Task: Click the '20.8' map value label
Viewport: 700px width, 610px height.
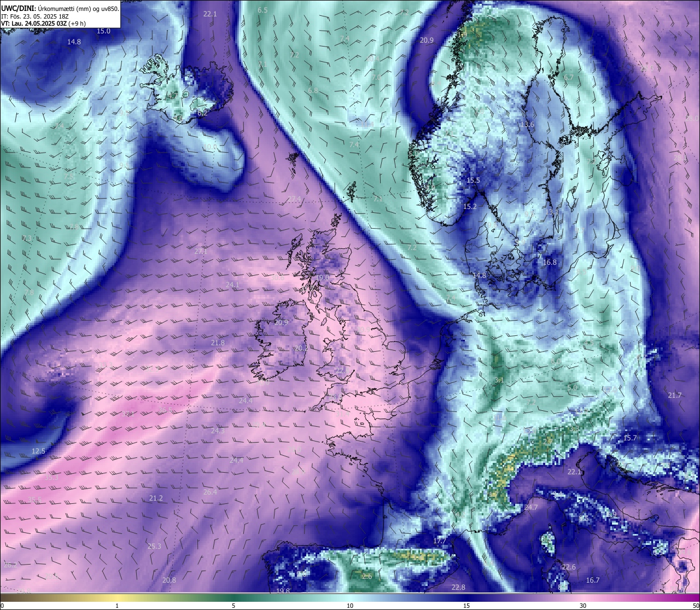Action: click(x=170, y=580)
